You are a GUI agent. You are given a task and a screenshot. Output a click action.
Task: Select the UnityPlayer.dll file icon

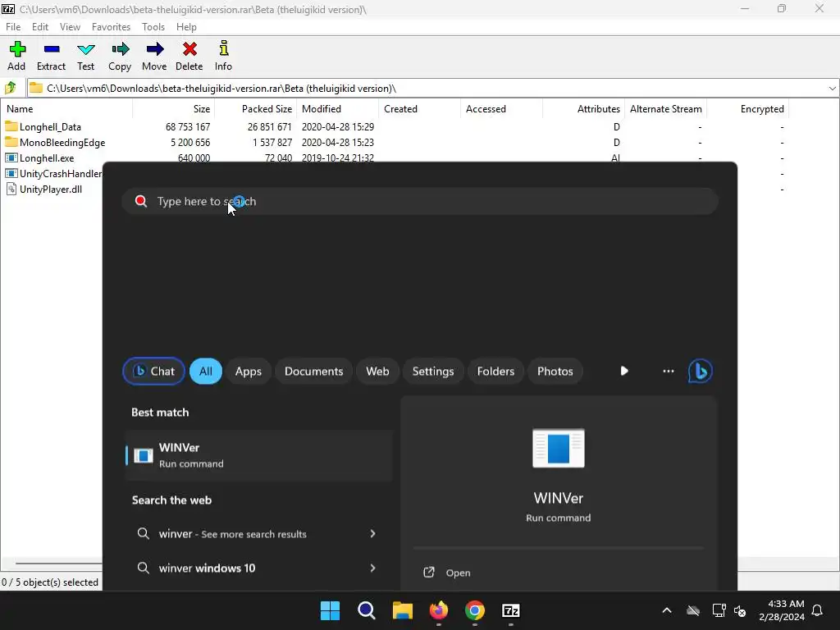(x=11, y=189)
